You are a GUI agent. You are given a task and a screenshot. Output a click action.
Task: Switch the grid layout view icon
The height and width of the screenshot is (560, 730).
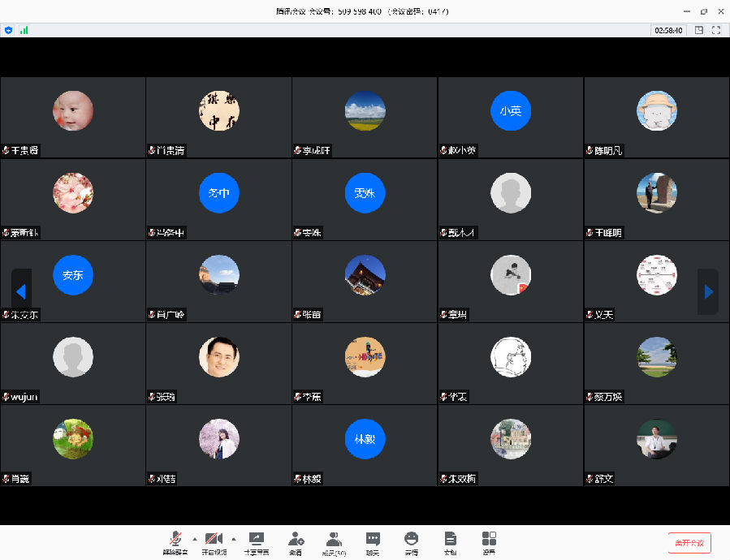coord(698,30)
